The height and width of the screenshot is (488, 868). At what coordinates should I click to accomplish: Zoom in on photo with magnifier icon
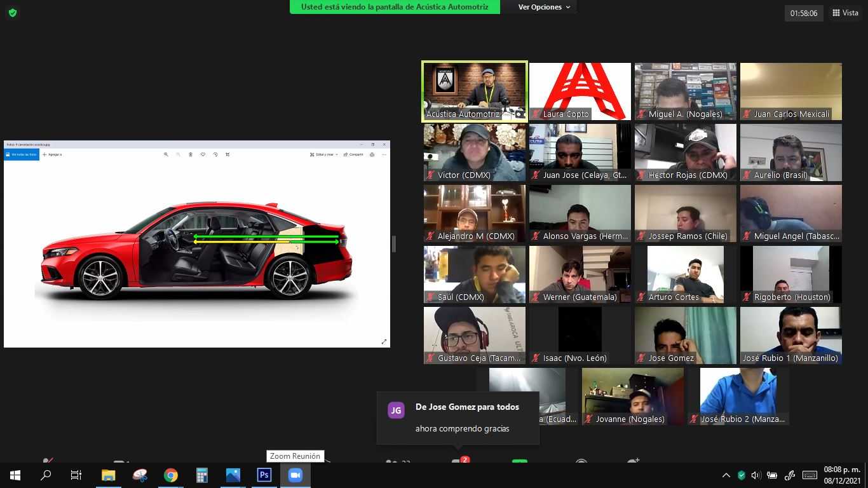point(166,154)
